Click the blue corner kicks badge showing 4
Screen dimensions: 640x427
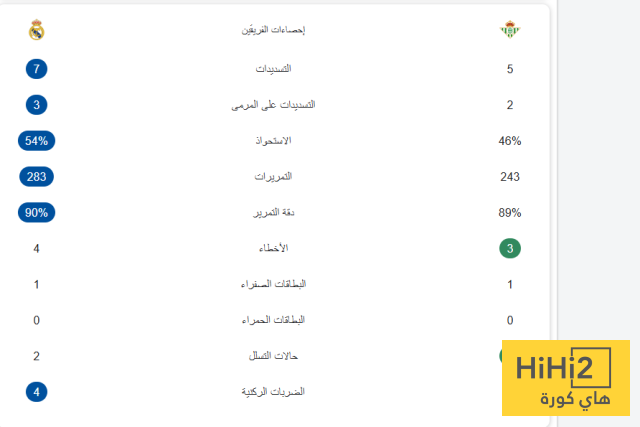pos(37,392)
